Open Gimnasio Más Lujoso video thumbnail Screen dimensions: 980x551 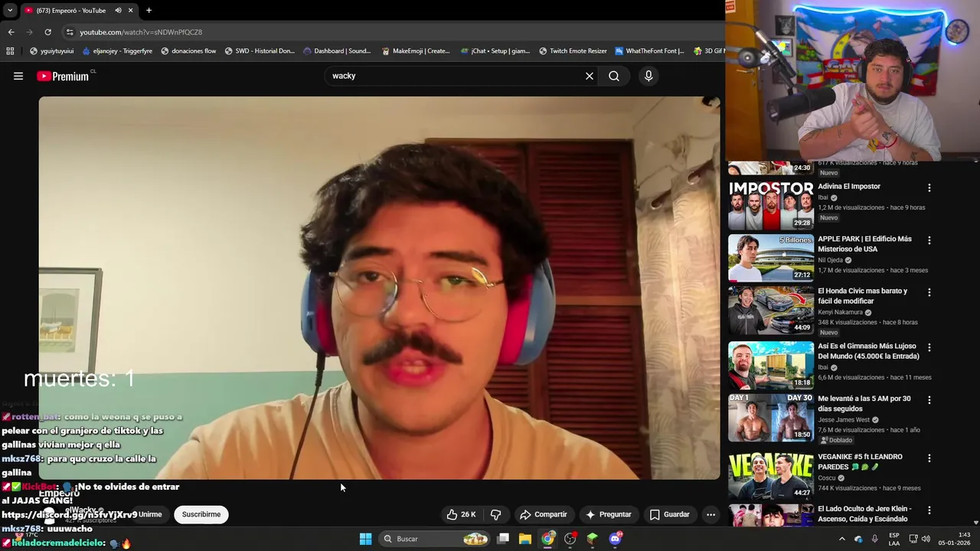(x=770, y=365)
